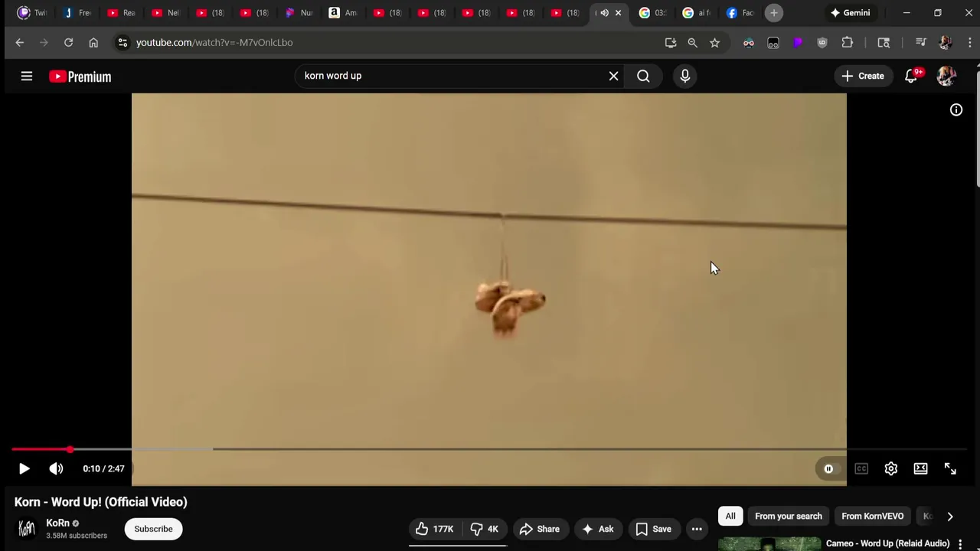The height and width of the screenshot is (551, 980).
Task: Switch to the 'ai f' Google tab
Action: tap(697, 13)
